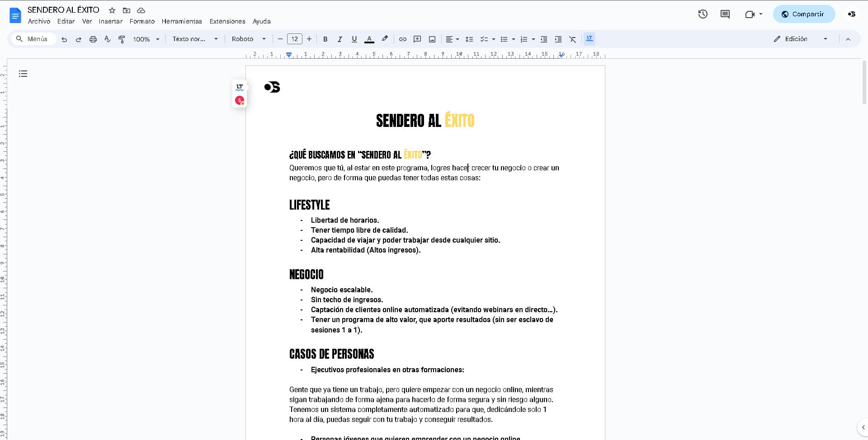
Task: Star the document SENDERO AL ÉXITO
Action: coord(112,10)
